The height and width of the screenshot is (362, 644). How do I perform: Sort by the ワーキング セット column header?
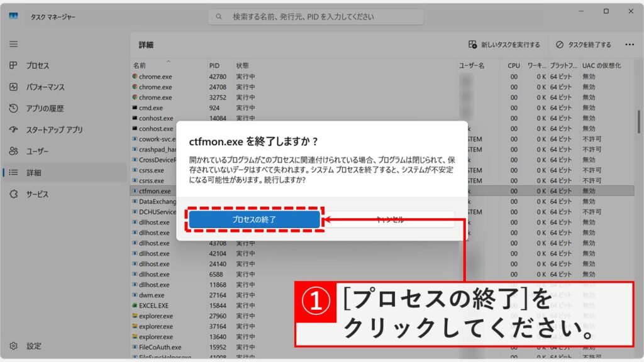pyautogui.click(x=536, y=65)
